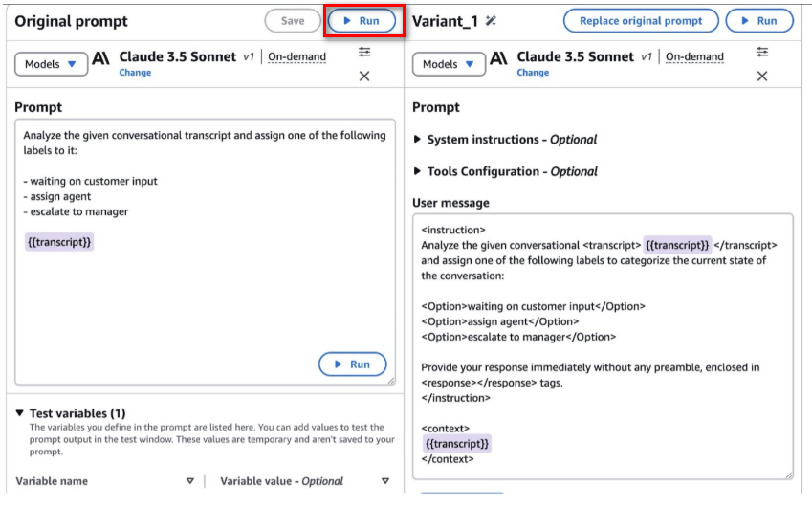Remove the Original prompt model with X icon
The height and width of the screenshot is (508, 812).
[x=364, y=77]
